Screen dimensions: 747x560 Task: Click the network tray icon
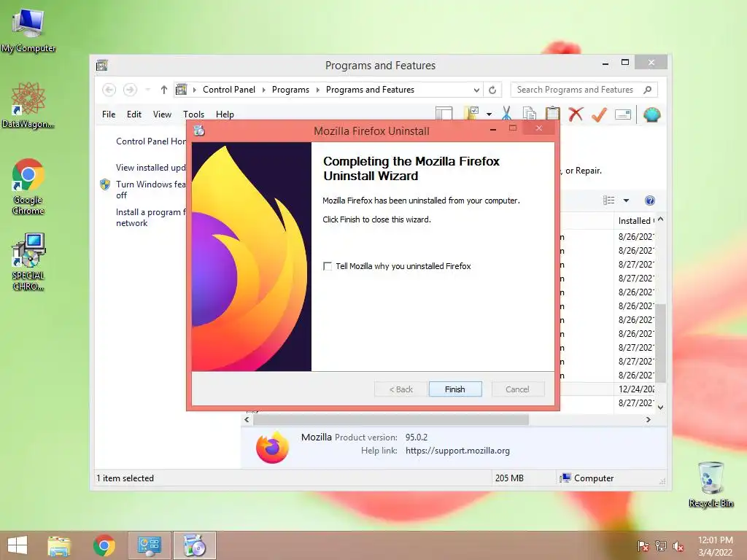(x=661, y=546)
